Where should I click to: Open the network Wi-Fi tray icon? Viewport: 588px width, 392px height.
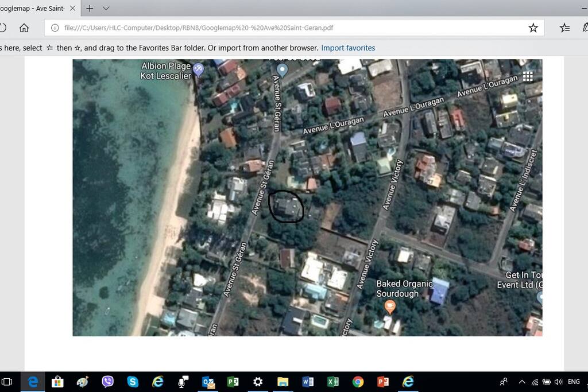point(535,382)
